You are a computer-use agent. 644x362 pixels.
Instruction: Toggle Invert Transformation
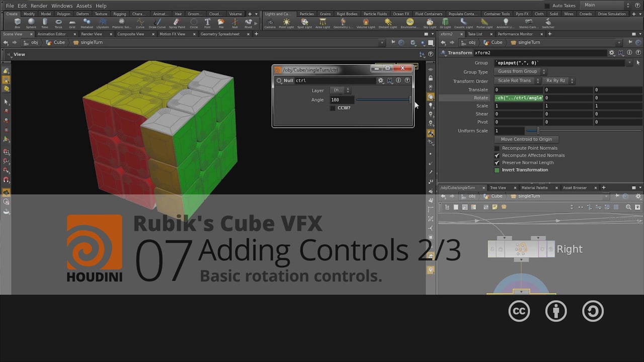498,170
